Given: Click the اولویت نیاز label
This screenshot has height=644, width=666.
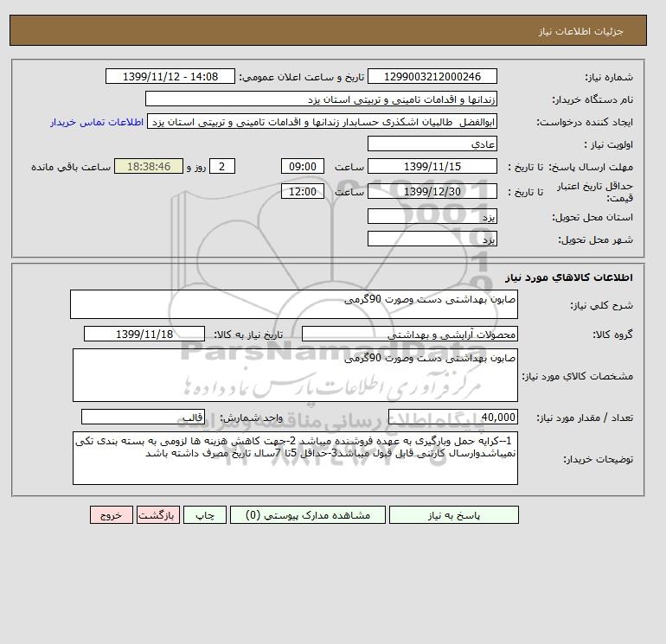Looking at the screenshot, I should click(609, 144).
